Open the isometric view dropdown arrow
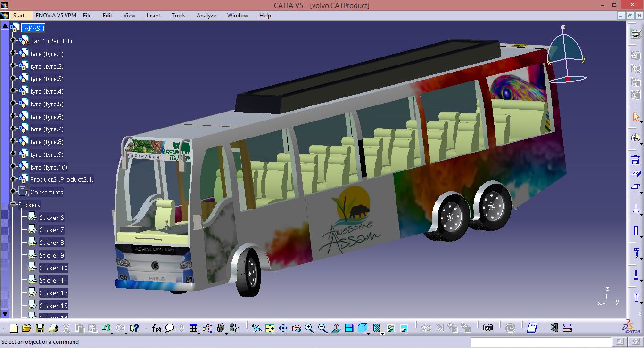Image resolution: width=644 pixels, height=348 pixels. pos(369,333)
